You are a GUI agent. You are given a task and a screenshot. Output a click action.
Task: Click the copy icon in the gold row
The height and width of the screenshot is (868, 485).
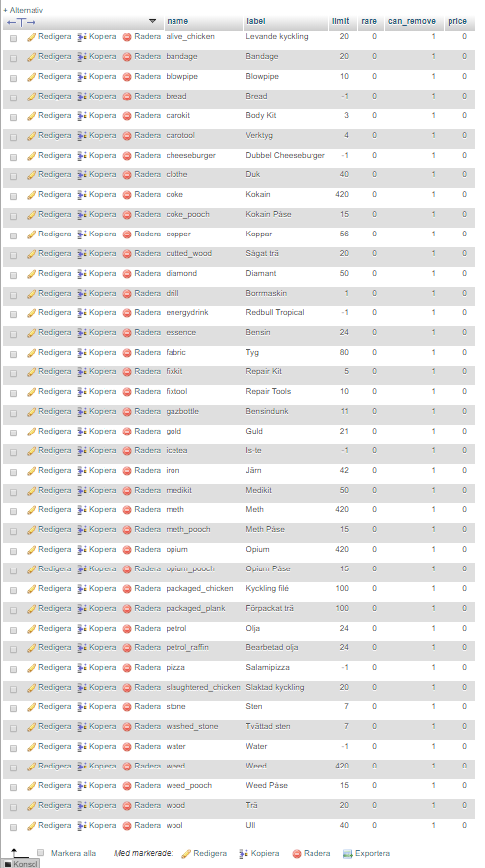pos(82,432)
